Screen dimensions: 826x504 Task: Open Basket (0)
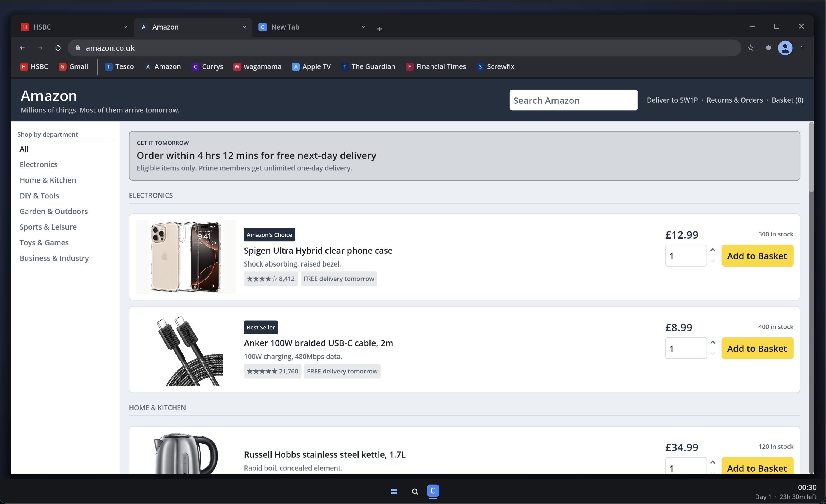pos(787,100)
